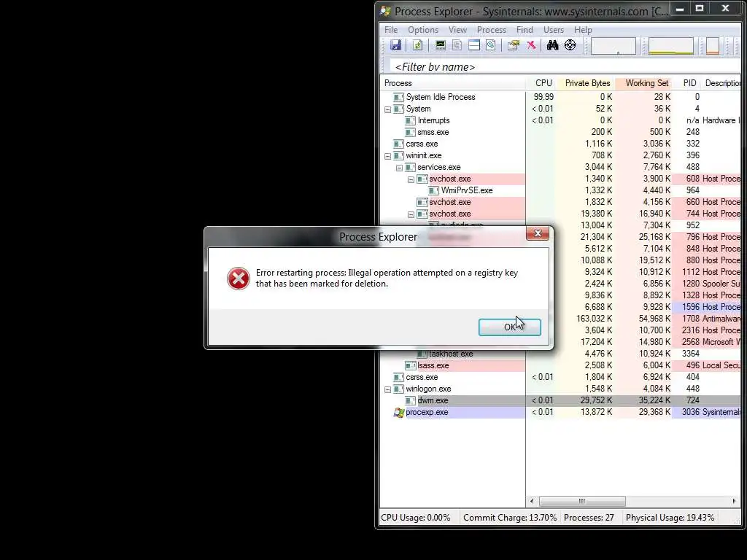Select the wininit.exe process row
The height and width of the screenshot is (560, 747).
(561, 156)
